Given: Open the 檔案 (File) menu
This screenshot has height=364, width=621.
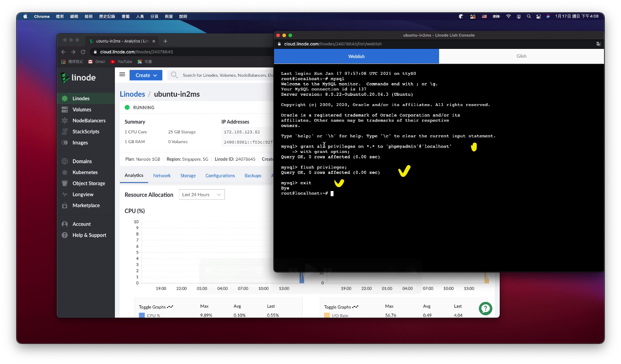Looking at the screenshot, I should tap(60, 16).
